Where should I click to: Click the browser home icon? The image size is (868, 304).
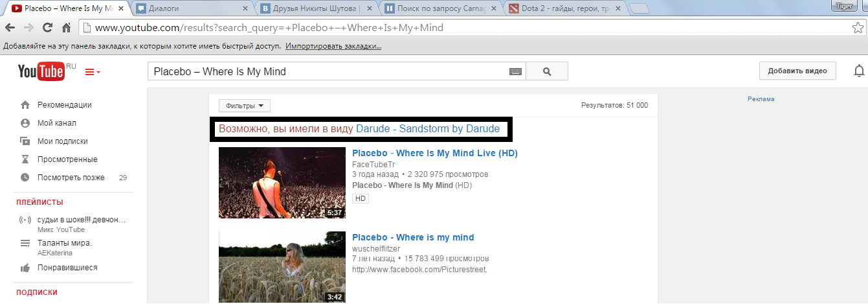(x=66, y=28)
